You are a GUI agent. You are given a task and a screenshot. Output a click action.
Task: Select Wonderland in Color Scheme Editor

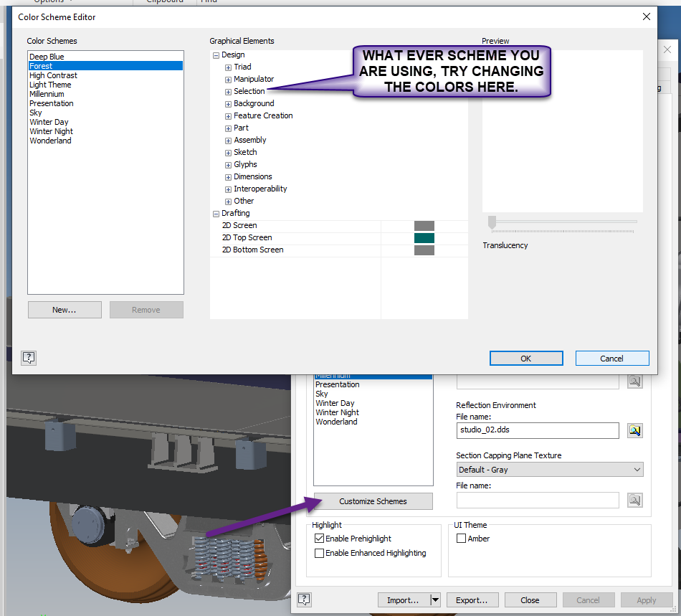click(x=105, y=141)
